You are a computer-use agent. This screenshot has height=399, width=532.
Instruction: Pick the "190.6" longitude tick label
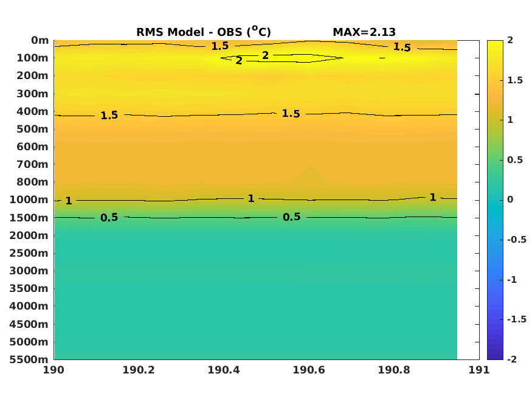[309, 370]
